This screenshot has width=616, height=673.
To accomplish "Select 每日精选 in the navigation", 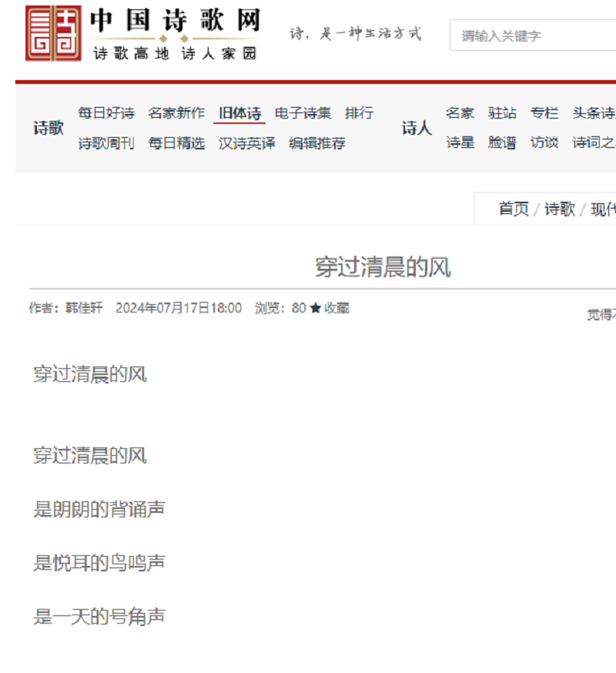I will 176,143.
